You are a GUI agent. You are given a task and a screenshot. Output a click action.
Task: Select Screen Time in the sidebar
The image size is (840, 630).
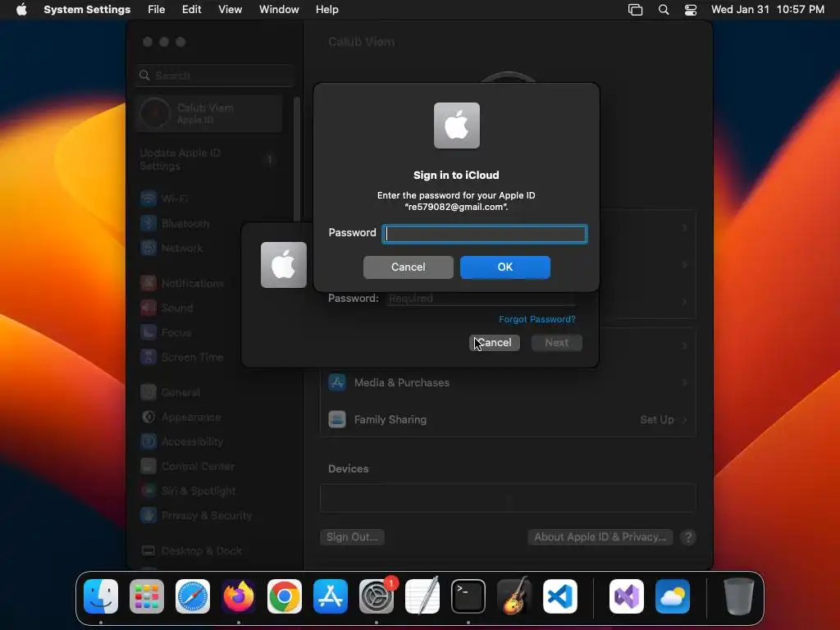(209, 358)
